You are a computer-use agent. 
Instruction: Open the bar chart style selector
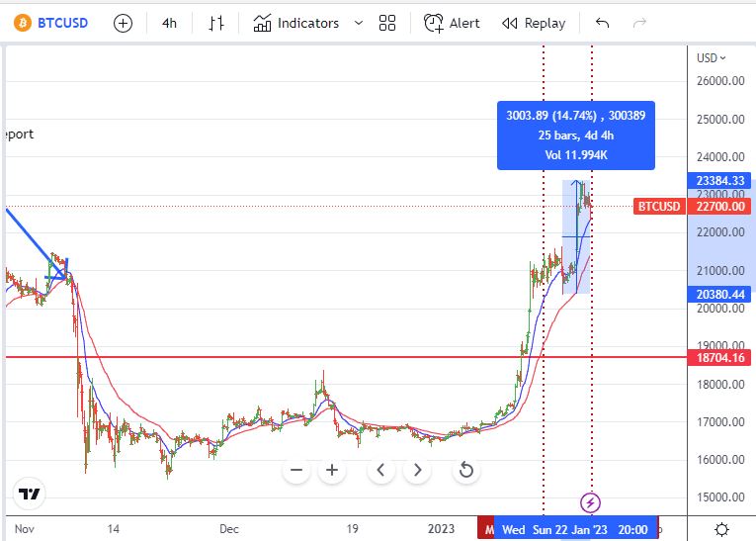pos(215,23)
